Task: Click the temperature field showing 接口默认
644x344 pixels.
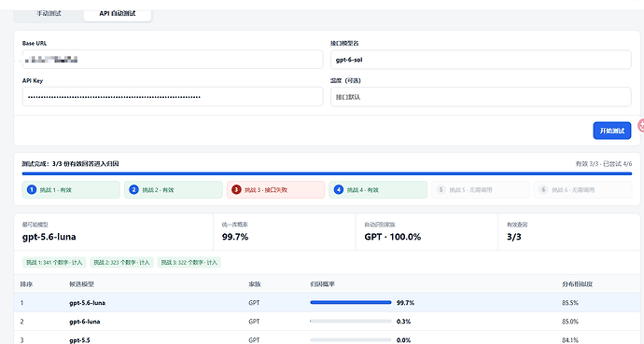Action: pyautogui.click(x=481, y=97)
